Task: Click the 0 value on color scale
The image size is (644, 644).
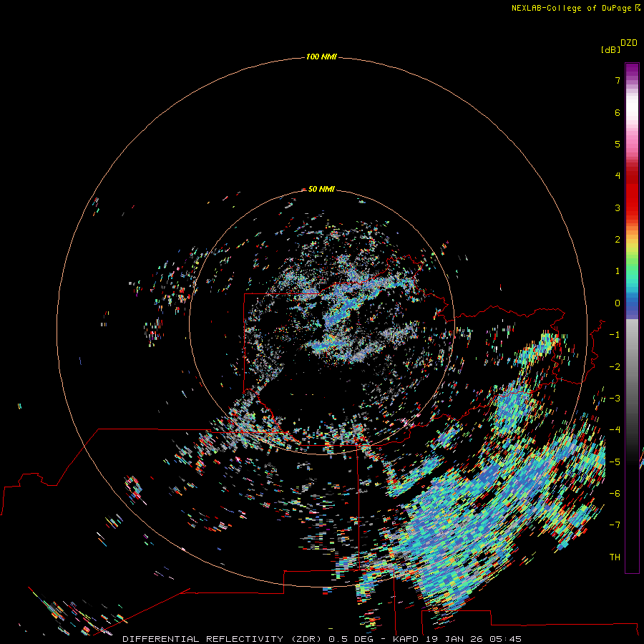Action: 618,303
